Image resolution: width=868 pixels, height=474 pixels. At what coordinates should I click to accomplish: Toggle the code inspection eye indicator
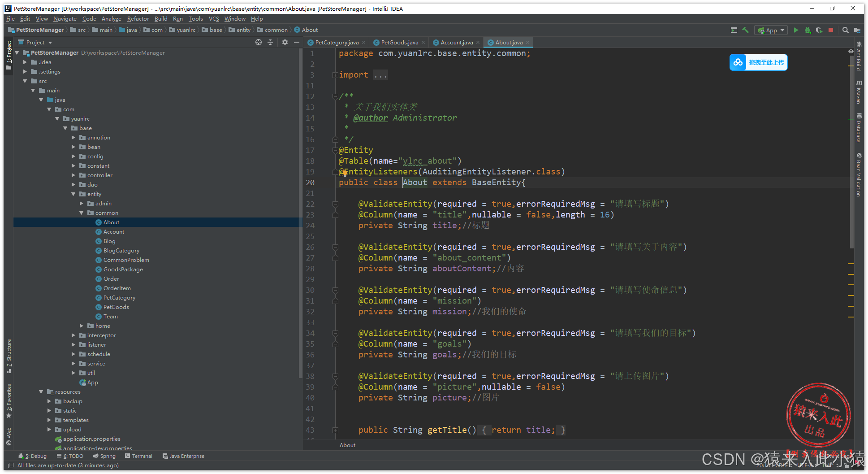click(851, 52)
